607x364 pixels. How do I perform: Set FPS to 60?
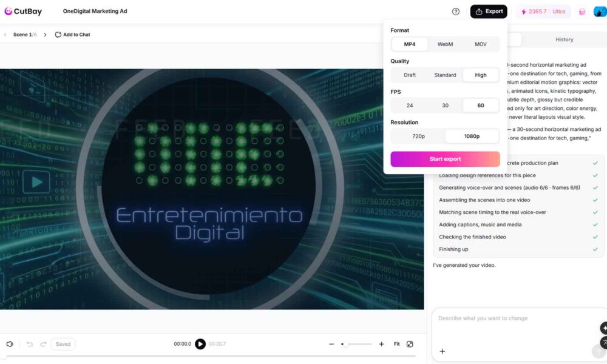point(481,106)
